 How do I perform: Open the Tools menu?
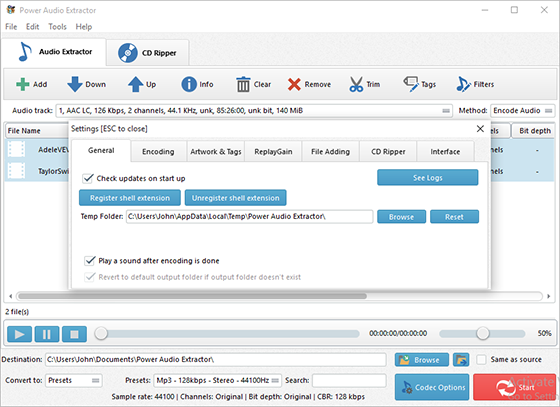point(58,27)
